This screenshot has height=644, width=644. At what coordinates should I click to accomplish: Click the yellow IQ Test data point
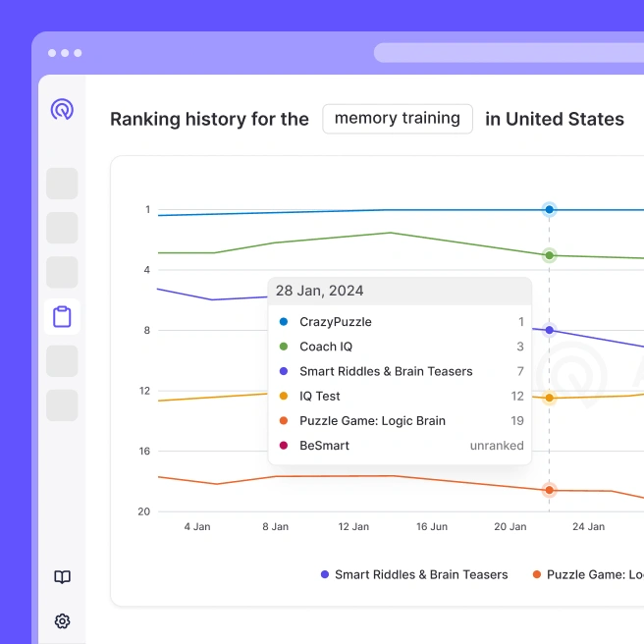pos(549,398)
